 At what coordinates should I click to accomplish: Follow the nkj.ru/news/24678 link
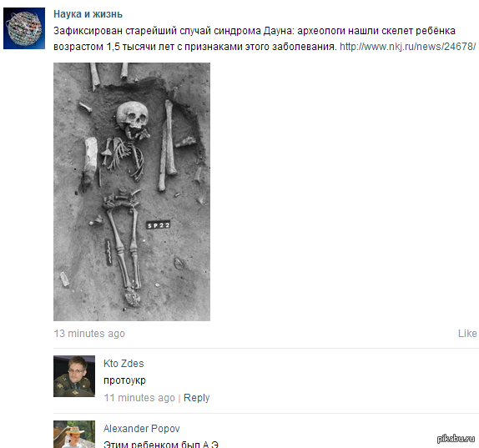(408, 47)
